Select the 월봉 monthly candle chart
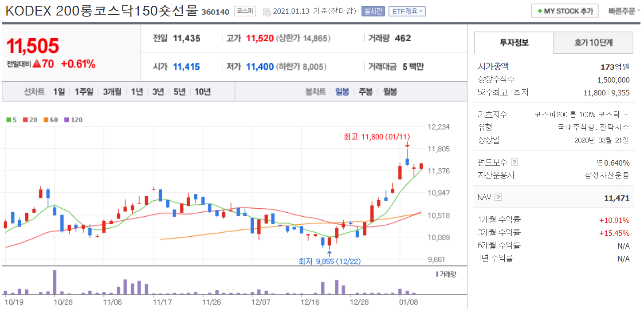 pos(390,92)
